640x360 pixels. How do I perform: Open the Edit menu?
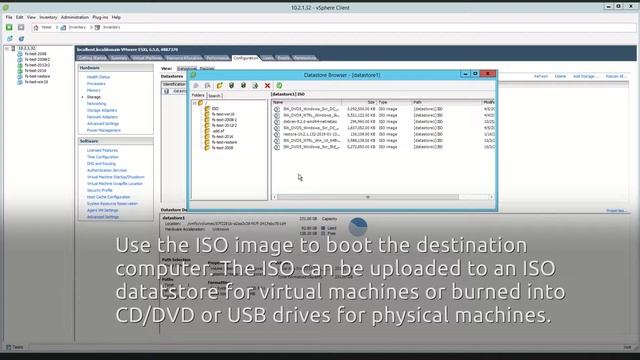(20, 17)
